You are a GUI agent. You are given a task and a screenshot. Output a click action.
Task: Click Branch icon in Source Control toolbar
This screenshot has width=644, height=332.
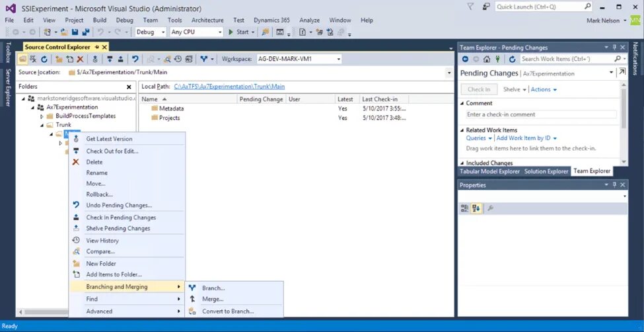[x=203, y=60]
